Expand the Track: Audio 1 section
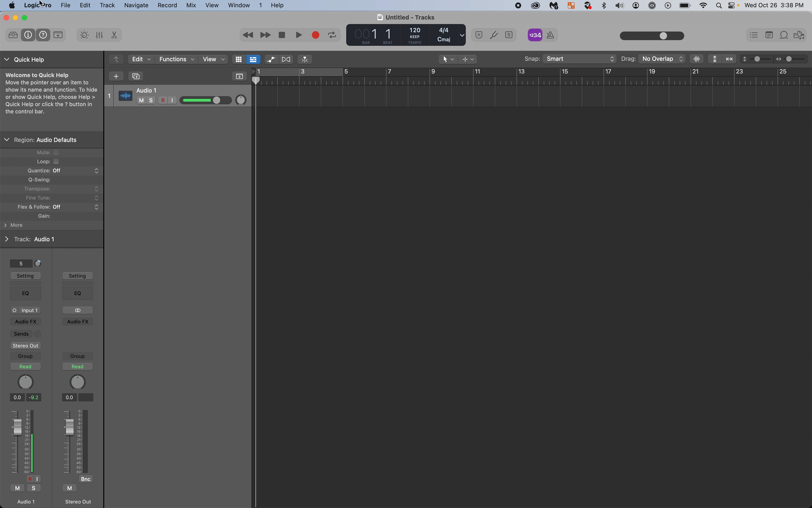This screenshot has width=812, height=508. coord(7,239)
